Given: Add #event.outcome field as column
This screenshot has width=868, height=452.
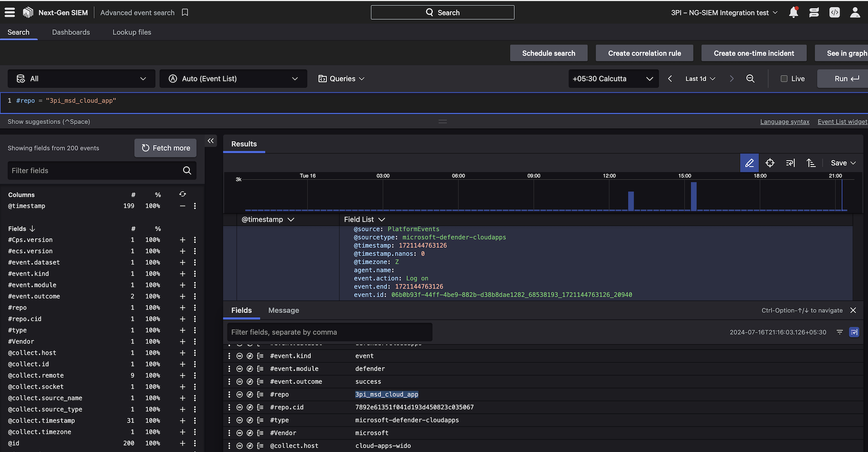Looking at the screenshot, I should (183, 296).
